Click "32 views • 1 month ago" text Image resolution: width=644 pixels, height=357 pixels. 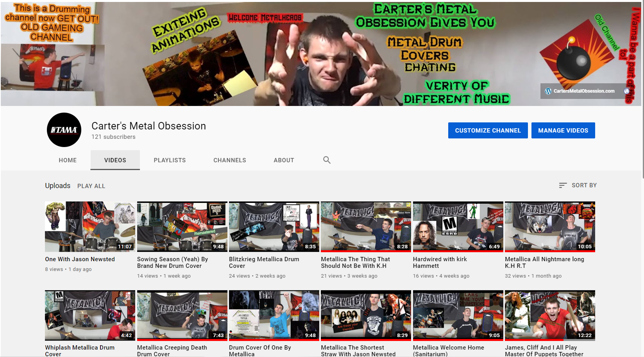pos(533,276)
